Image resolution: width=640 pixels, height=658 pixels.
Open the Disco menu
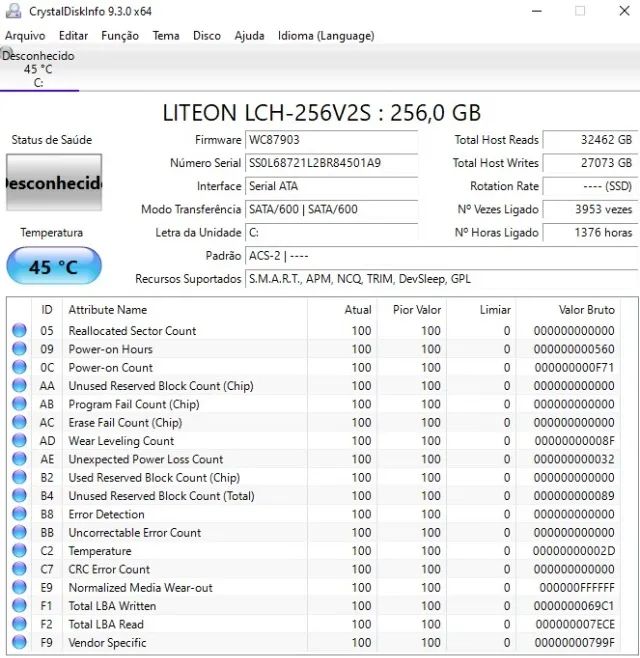[207, 36]
